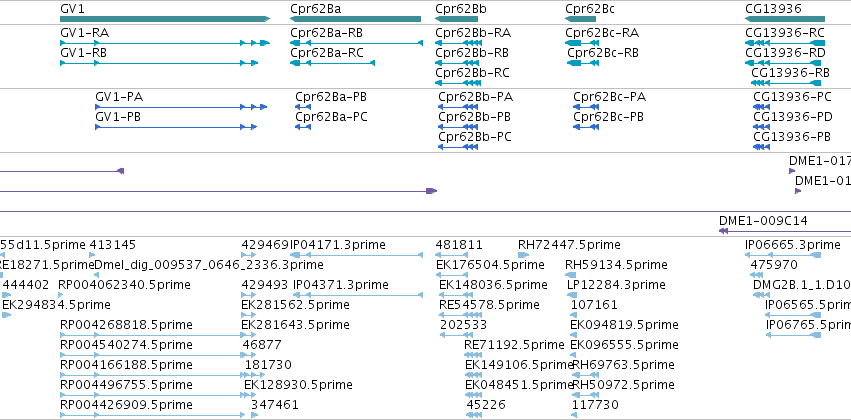
Task: Click the Cpr62Bc-PA protein label
Action: point(609,97)
